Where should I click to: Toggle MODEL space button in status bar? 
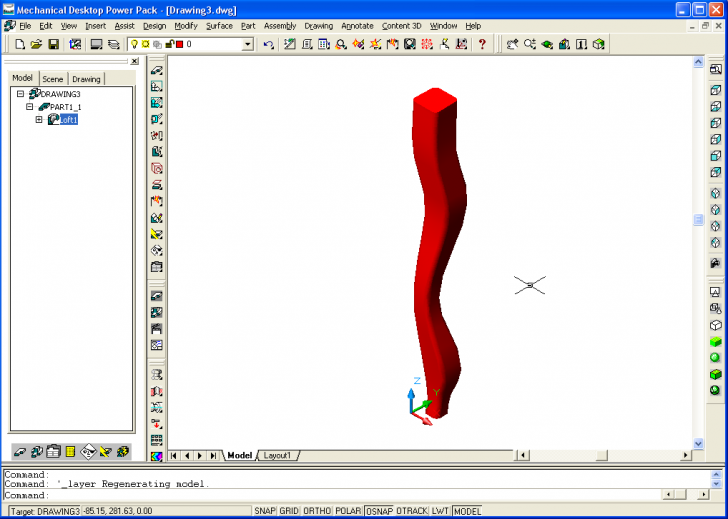(467, 511)
